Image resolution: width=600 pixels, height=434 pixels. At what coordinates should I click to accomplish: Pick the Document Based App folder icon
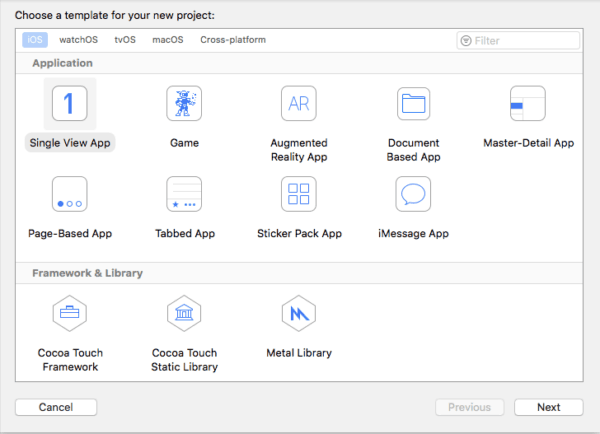(x=413, y=103)
